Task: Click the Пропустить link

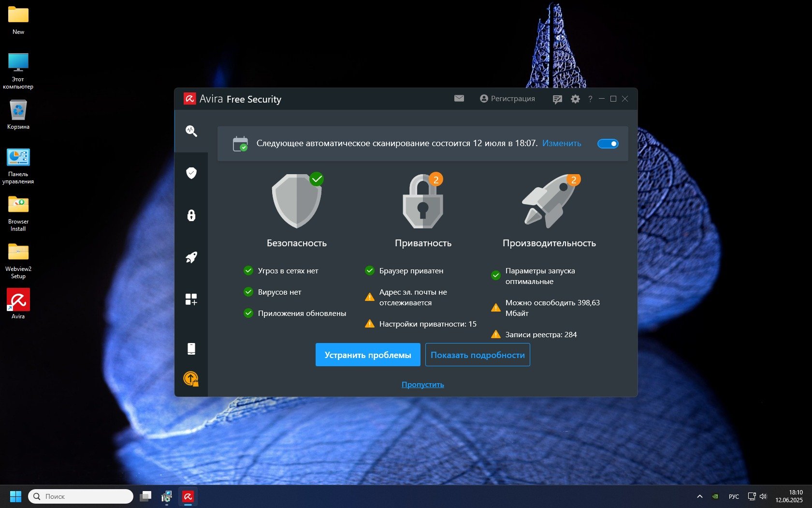Action: [x=422, y=385]
